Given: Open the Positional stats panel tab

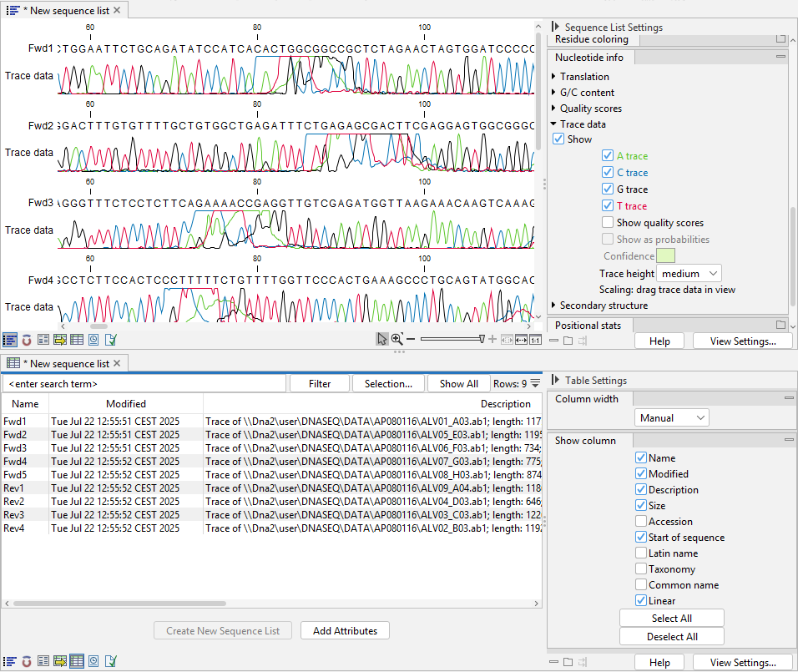Looking at the screenshot, I should click(x=588, y=325).
